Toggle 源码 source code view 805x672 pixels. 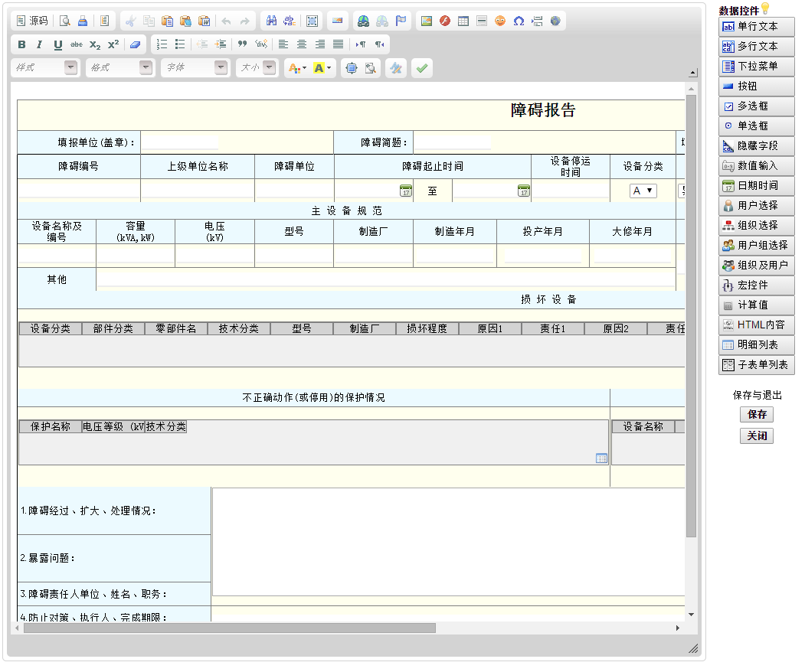pos(32,21)
